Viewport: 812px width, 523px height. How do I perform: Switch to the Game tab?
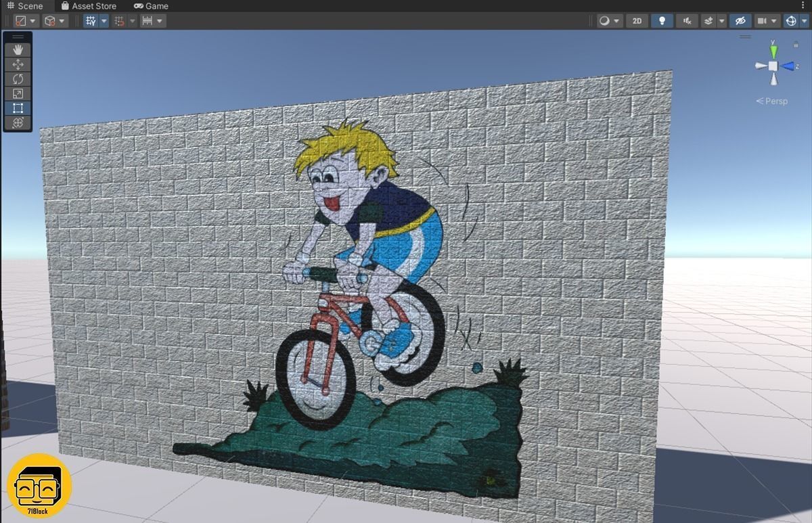pos(151,6)
